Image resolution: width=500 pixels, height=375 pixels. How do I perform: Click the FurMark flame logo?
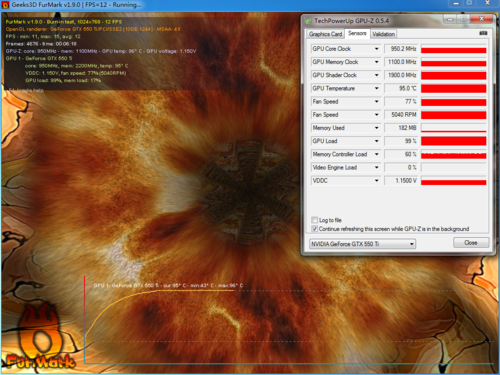40,339
